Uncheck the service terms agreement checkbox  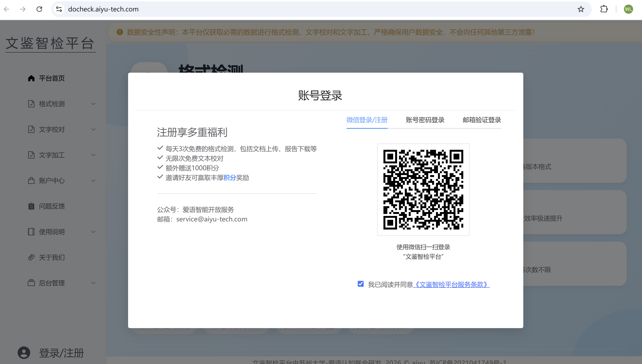pos(360,284)
